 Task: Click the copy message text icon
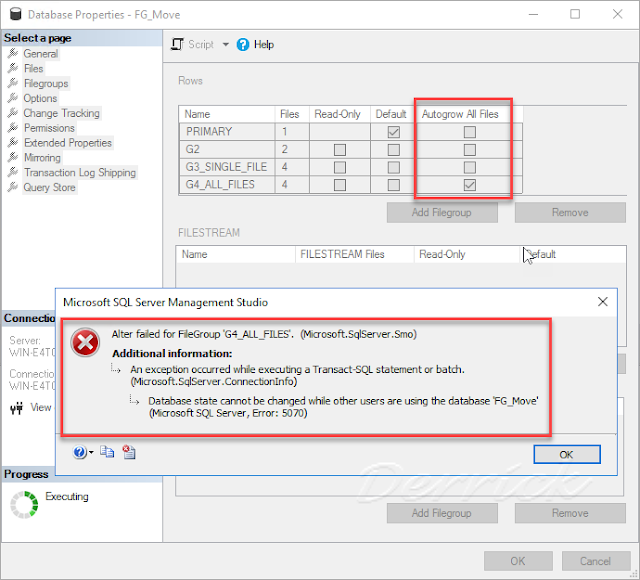107,452
